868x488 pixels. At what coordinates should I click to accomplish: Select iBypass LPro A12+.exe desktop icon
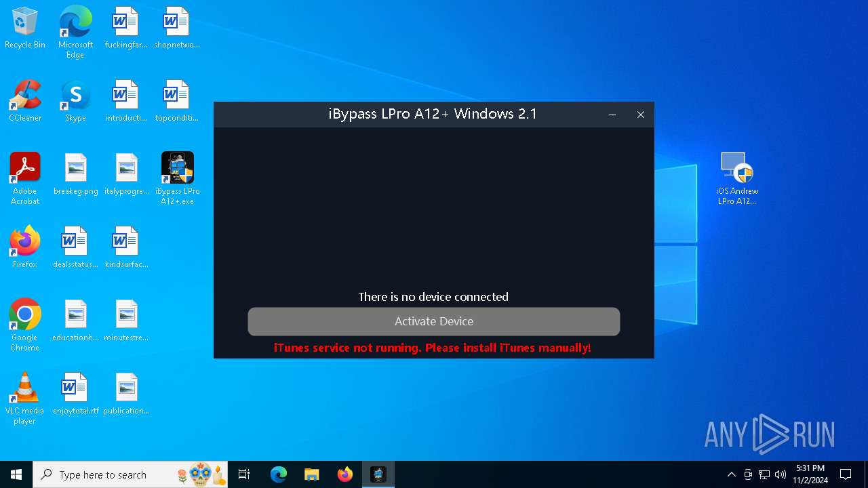177,178
